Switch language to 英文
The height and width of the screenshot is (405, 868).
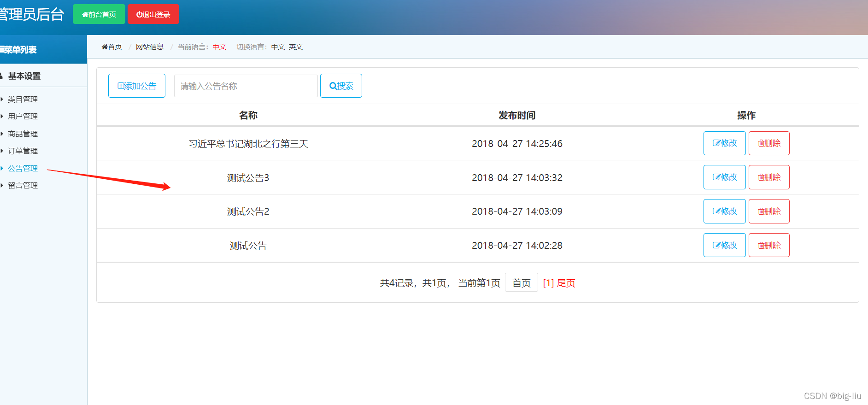296,47
